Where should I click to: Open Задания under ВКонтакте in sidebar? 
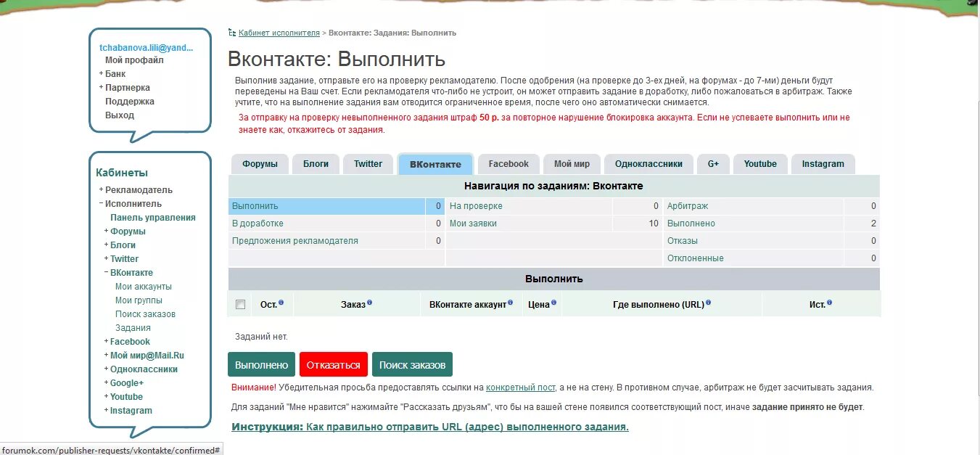pos(133,328)
